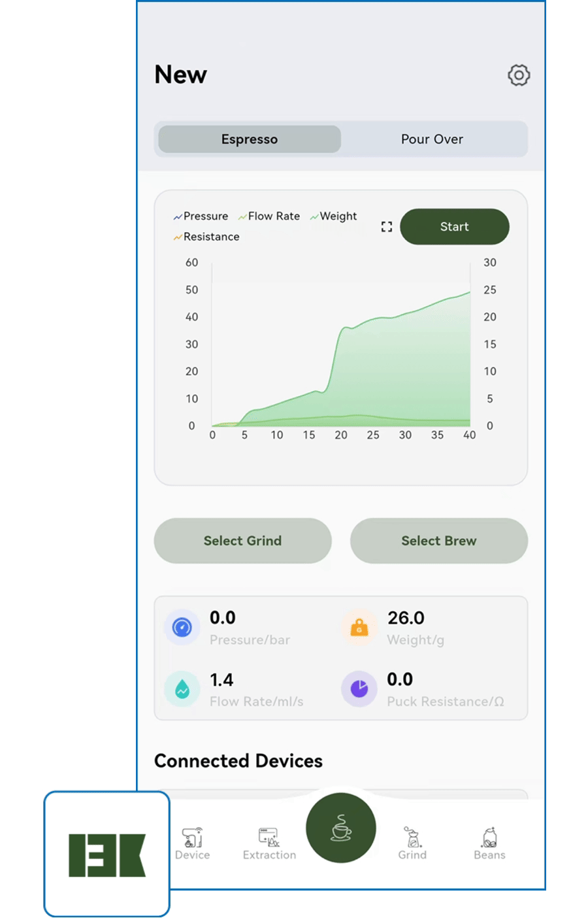Open the Device tab in the bottom bar
This screenshot has width=588, height=918.
point(193,843)
